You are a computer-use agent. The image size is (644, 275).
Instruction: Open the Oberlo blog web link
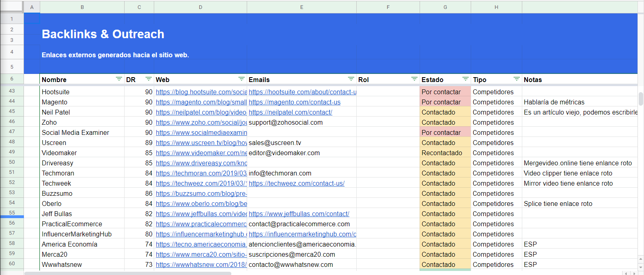[x=201, y=204]
